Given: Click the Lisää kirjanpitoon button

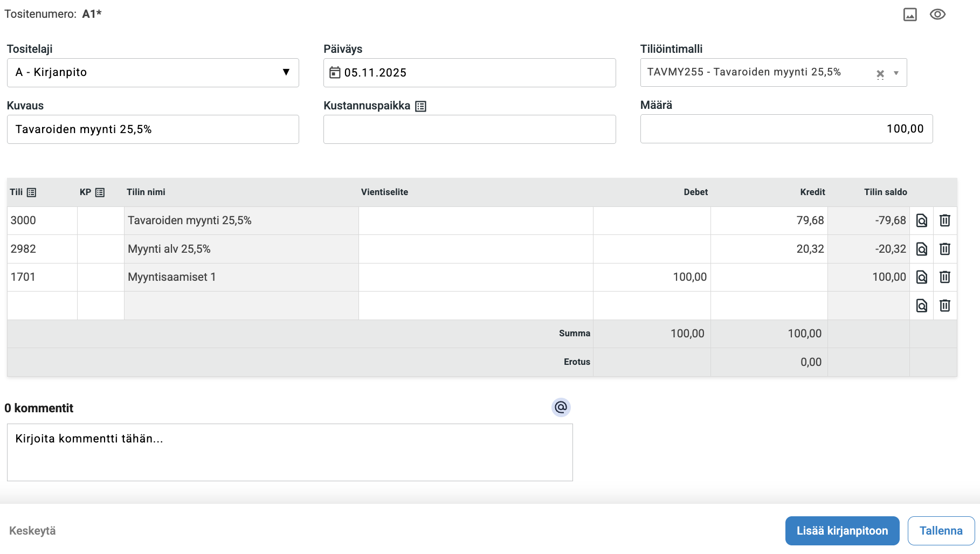Looking at the screenshot, I should pyautogui.click(x=842, y=531).
